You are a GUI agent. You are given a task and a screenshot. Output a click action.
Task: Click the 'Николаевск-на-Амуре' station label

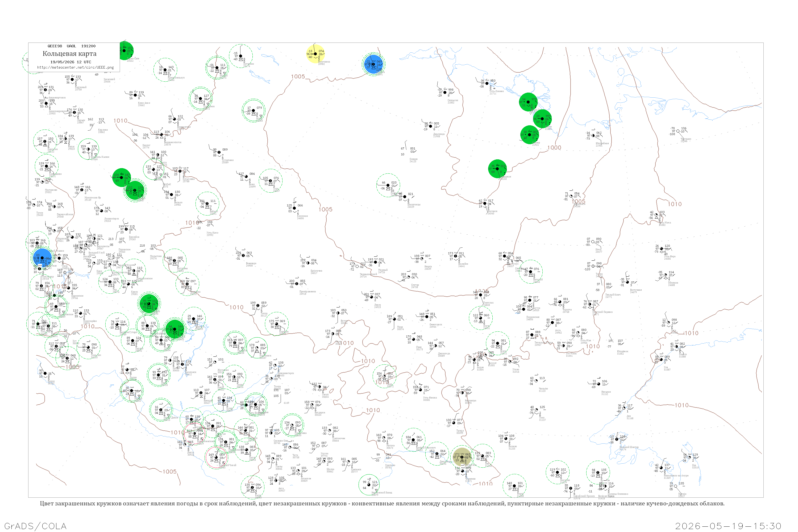pyautogui.click(x=676, y=475)
